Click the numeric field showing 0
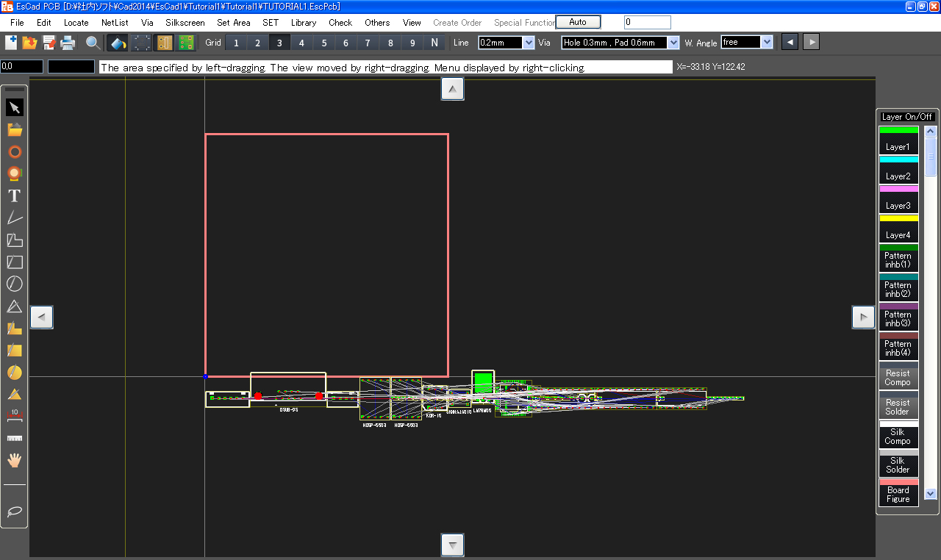Viewport: 941px width, 560px height. pos(648,22)
